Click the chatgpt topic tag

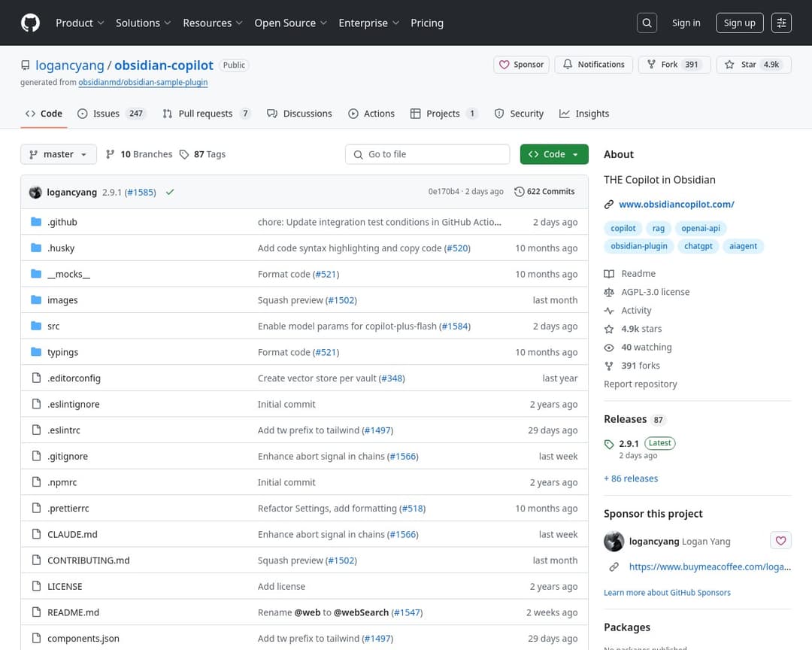pos(698,246)
